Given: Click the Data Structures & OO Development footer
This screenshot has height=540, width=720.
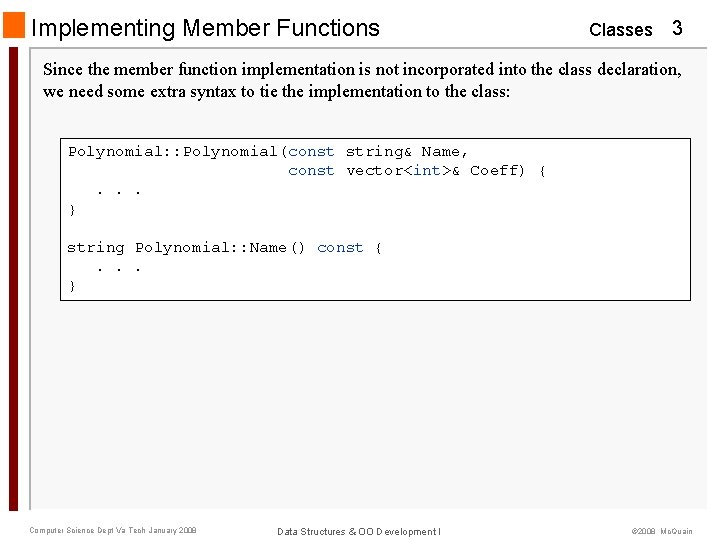Looking at the screenshot, I should 359,532.
